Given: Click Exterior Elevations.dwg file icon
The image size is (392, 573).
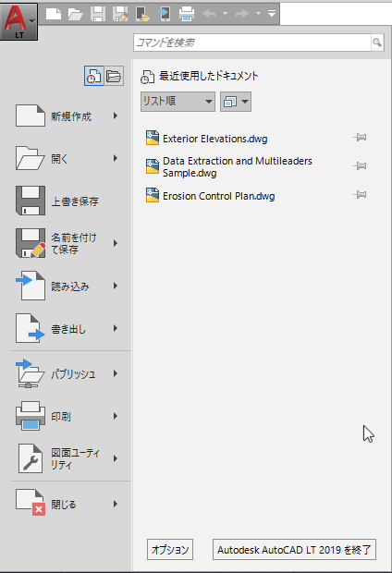Looking at the screenshot, I should tap(153, 138).
